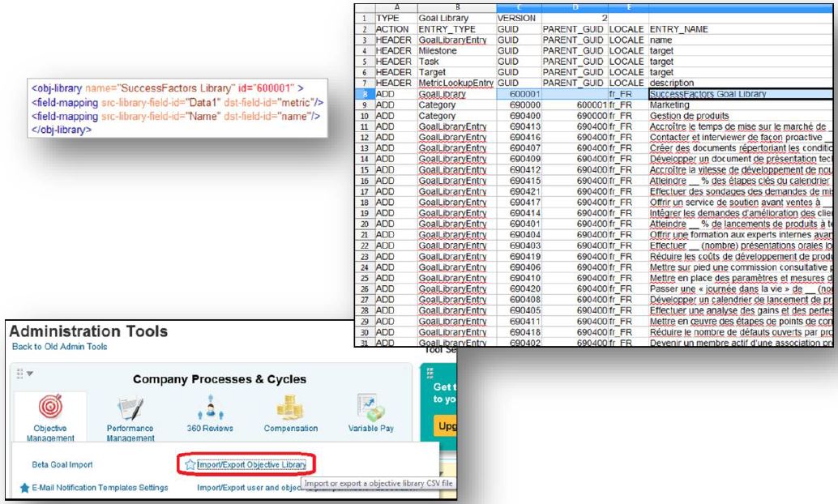The image size is (838, 504).
Task: Open Performance Management document-and-pen icon
Action: tap(130, 408)
